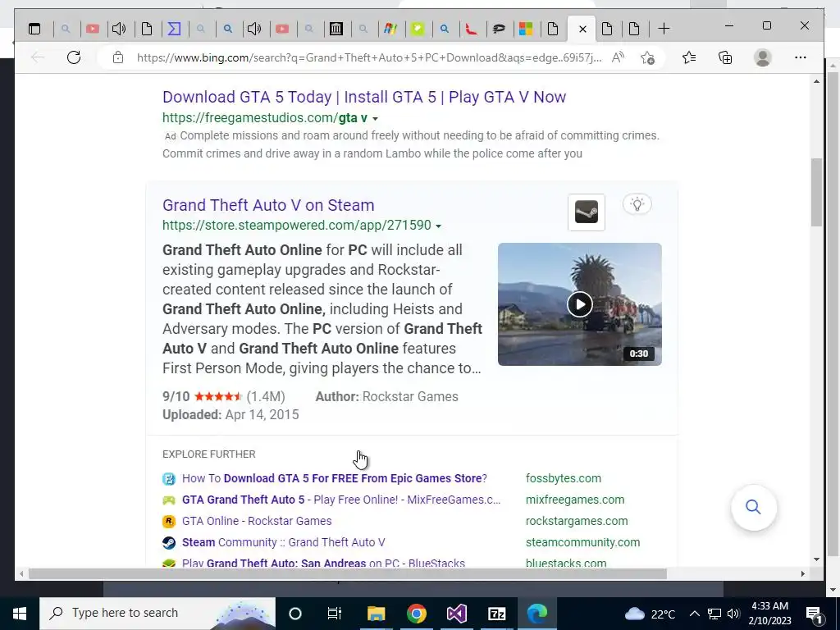
Task: View site information lock icon
Action: pyautogui.click(x=118, y=57)
